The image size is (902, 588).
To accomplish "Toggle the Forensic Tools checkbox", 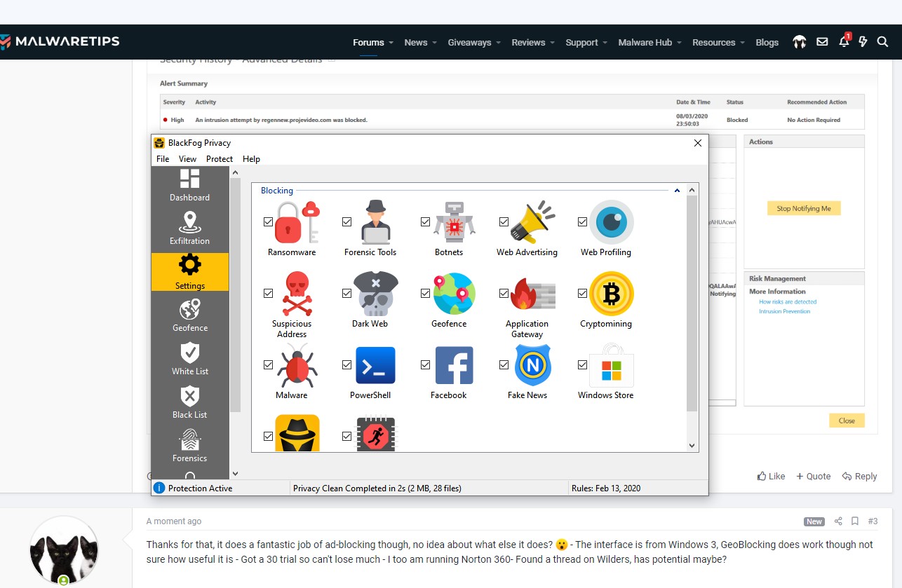I will 346,221.
